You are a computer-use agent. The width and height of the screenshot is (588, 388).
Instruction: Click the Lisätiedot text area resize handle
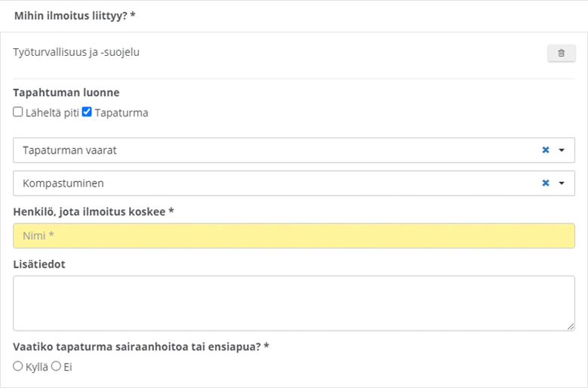[x=571, y=327]
